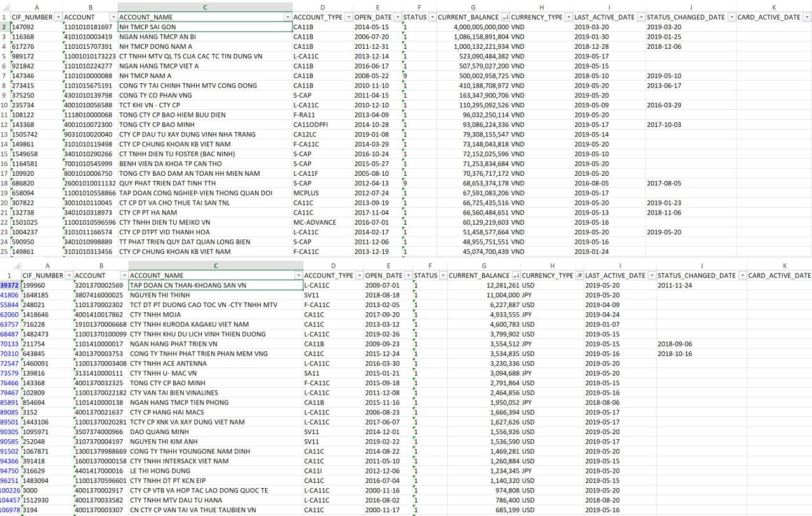Open CIF_NUMBER filter dropdown in top sheet

[58, 17]
